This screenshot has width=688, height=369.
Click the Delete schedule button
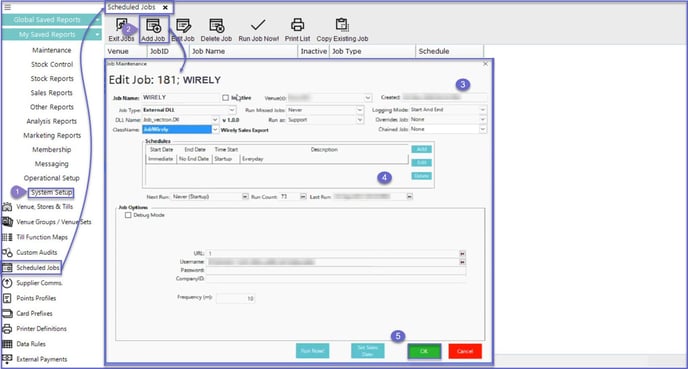(422, 176)
